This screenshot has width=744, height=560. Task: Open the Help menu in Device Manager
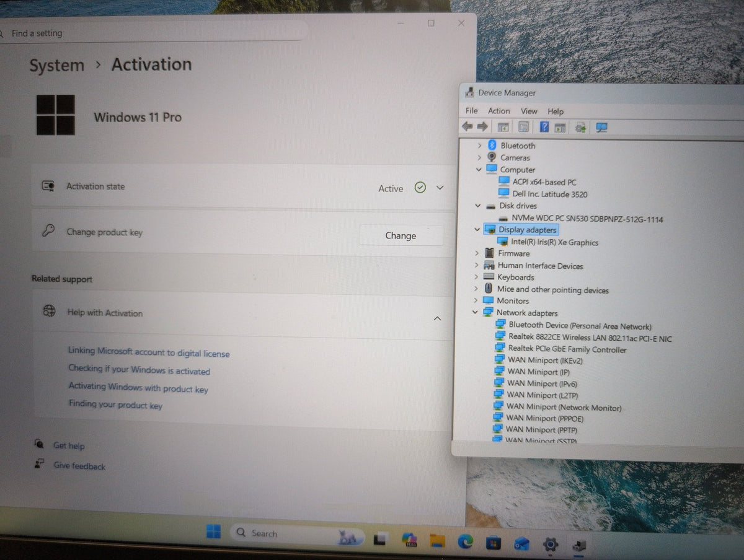tap(556, 112)
